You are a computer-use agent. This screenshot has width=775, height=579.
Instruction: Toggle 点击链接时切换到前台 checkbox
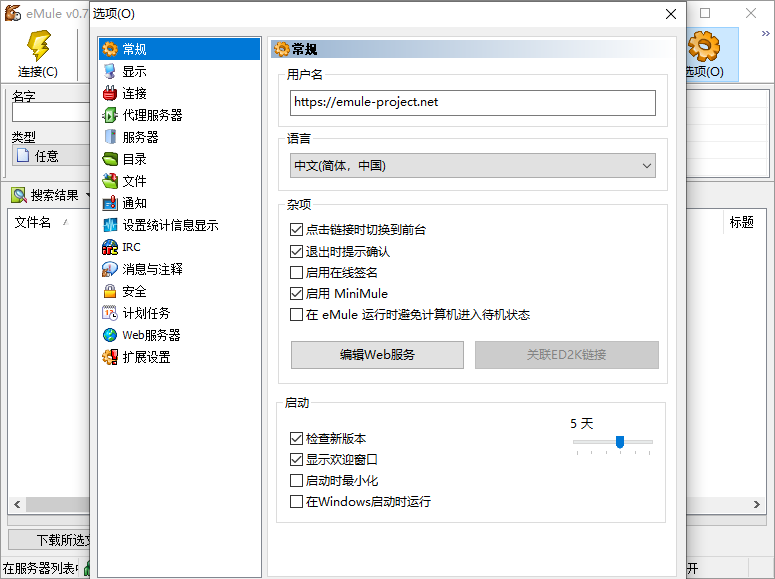(x=296, y=229)
